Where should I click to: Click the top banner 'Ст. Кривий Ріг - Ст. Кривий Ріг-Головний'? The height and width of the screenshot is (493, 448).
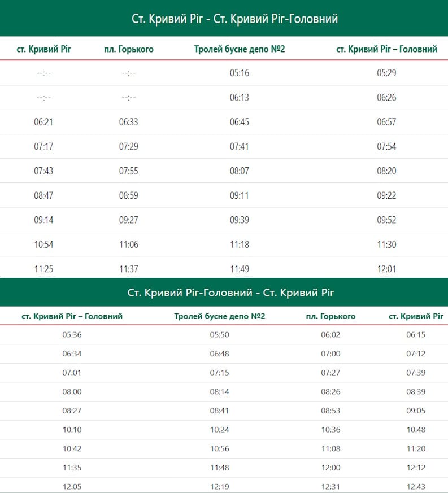pyautogui.click(x=234, y=19)
